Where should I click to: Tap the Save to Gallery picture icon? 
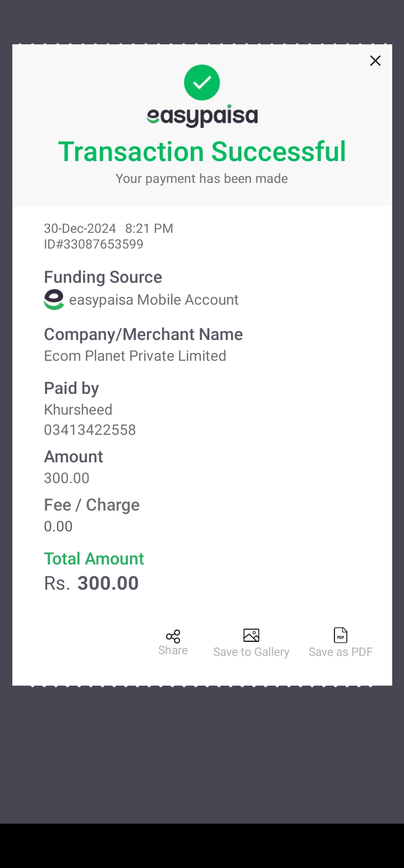click(x=251, y=635)
